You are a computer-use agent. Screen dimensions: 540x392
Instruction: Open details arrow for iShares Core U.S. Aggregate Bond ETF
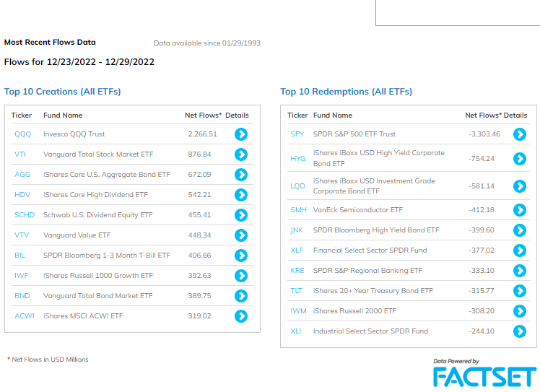pos(241,175)
